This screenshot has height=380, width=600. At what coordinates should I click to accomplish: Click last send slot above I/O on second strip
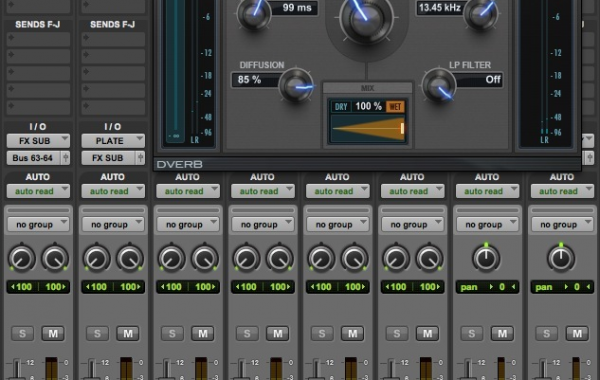113,107
